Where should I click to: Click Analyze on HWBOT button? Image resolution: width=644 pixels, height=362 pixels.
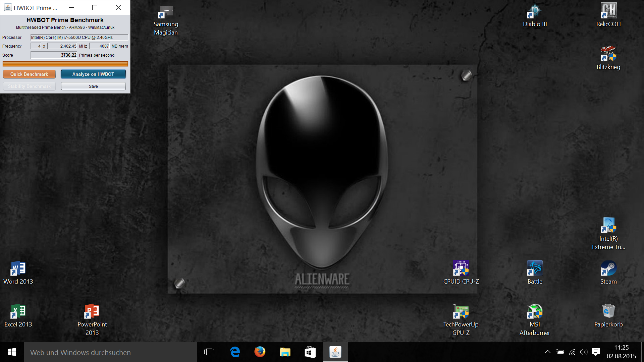93,74
